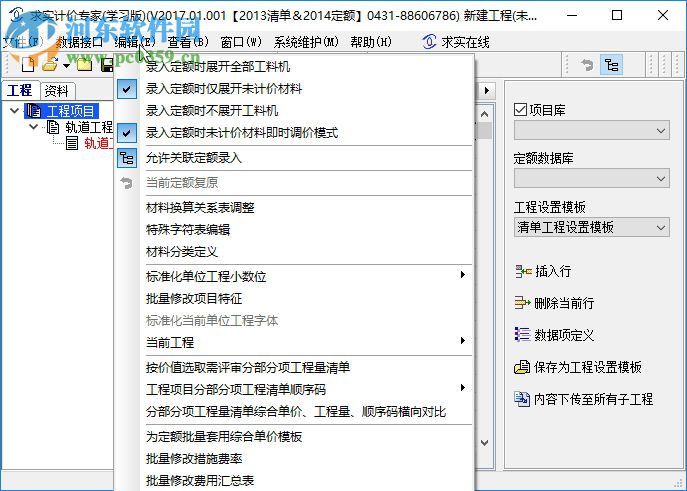Click the 删除当前行 icon

point(523,303)
